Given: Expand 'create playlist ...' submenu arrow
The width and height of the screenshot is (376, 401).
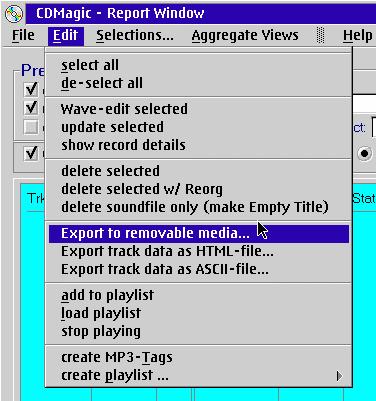Looking at the screenshot, I should [x=339, y=376].
